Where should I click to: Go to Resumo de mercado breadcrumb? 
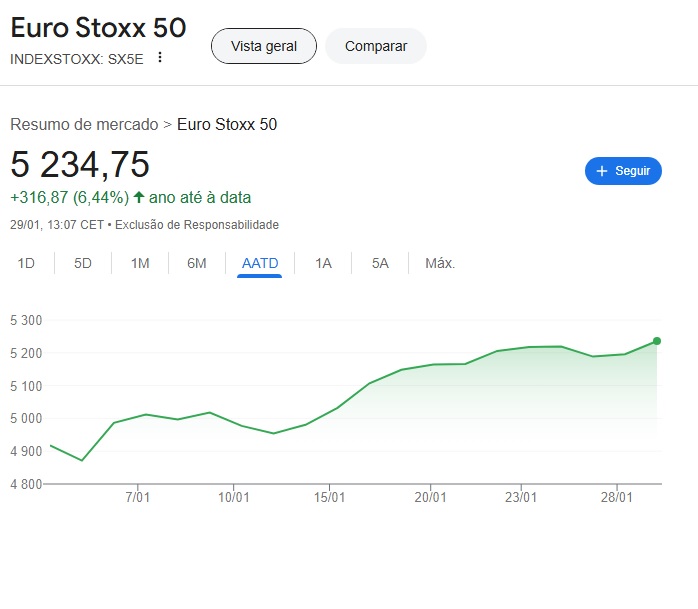pyautogui.click(x=84, y=124)
